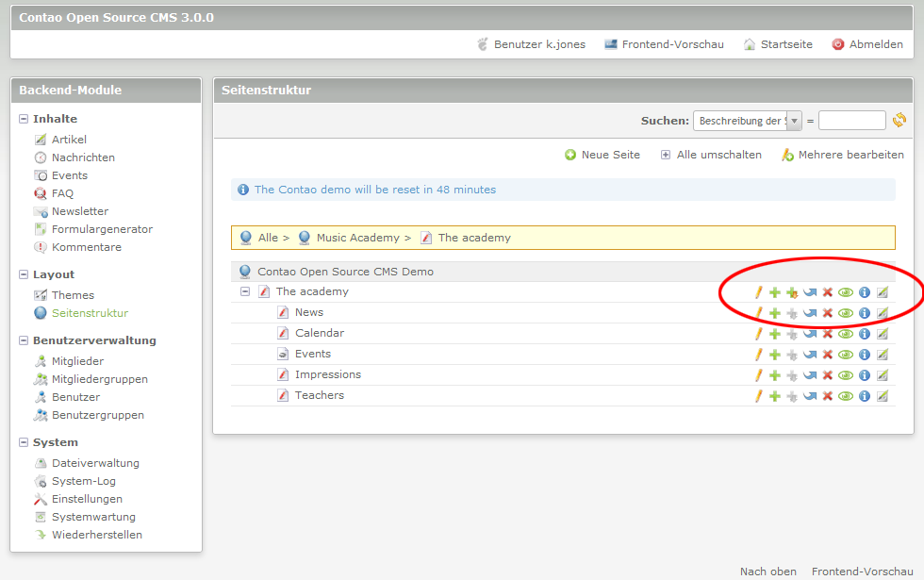924x580 pixels.
Task: Click Frontend-Vorschau link in the footer
Action: [862, 572]
